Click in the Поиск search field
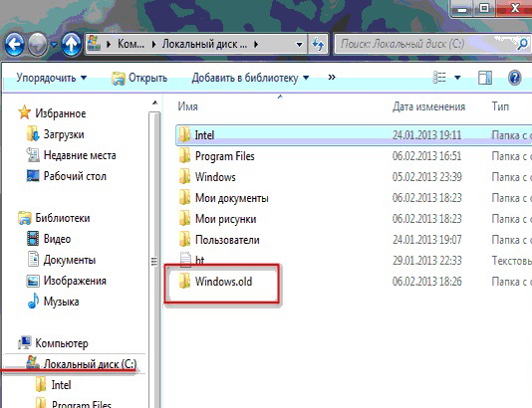The image size is (532, 408). (x=425, y=44)
